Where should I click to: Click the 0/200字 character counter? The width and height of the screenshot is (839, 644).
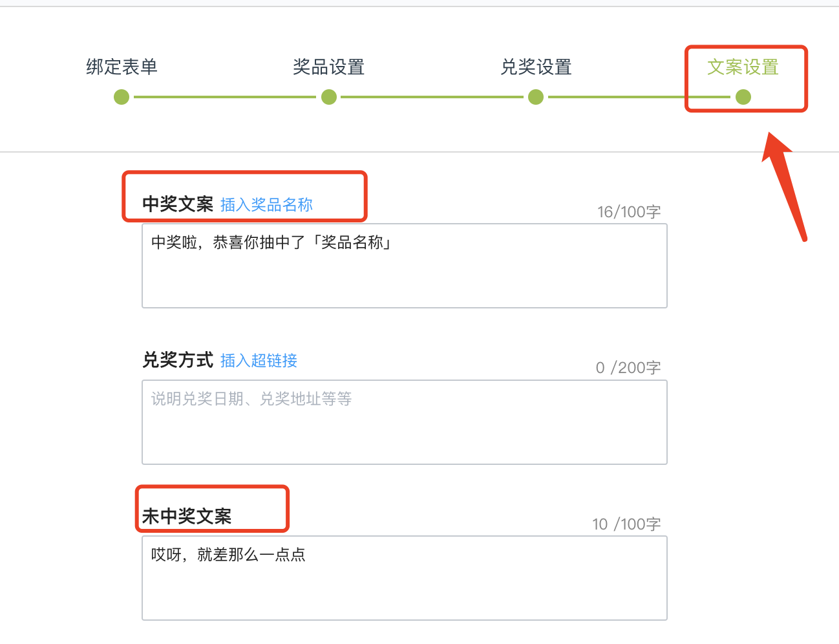point(628,368)
